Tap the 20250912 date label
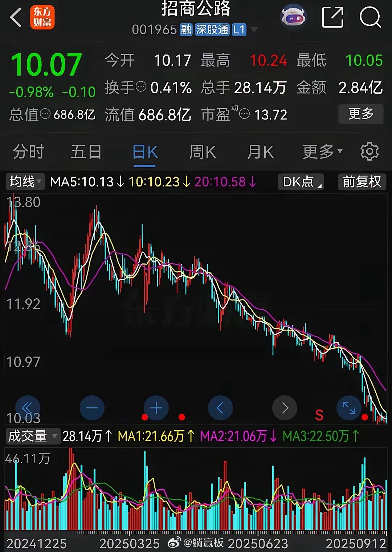Viewport: 392px width, 552px height. 356,544
